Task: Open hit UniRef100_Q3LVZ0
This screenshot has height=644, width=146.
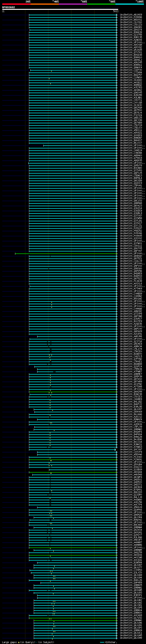Action: (x=131, y=572)
